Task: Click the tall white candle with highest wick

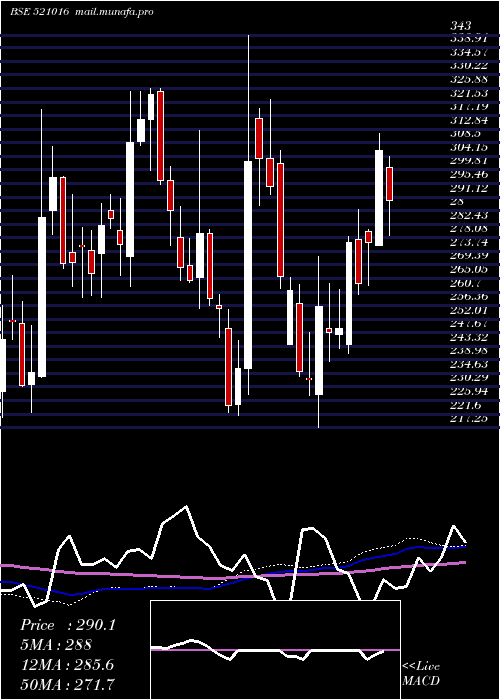Action: coord(248,265)
